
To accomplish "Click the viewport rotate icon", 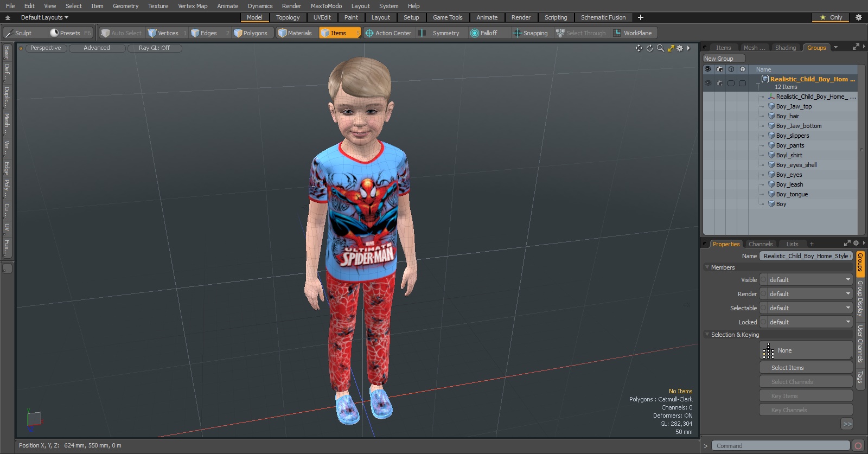I will tap(649, 48).
